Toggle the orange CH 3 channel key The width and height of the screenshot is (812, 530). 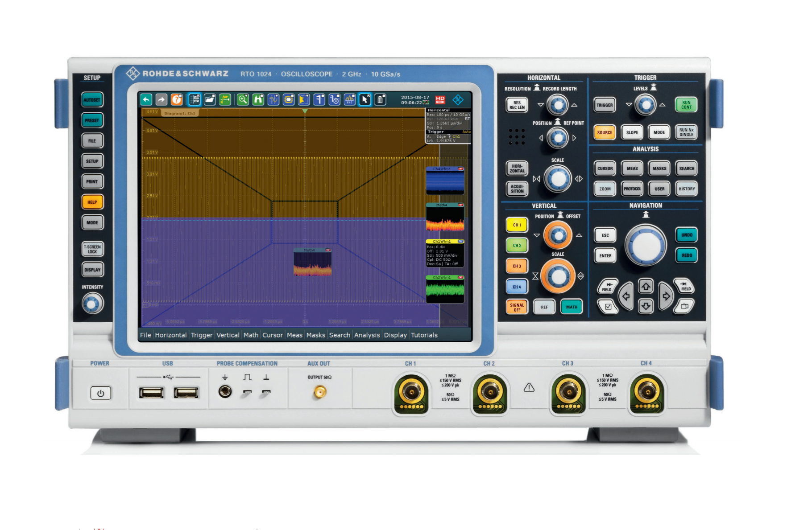[517, 266]
